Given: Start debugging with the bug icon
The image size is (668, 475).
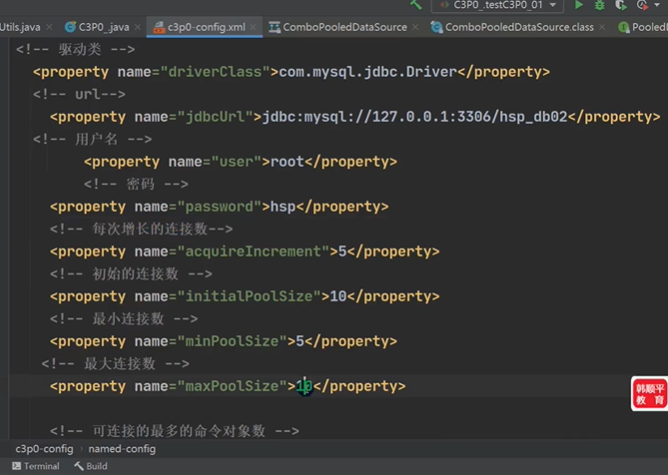Looking at the screenshot, I should 599,5.
